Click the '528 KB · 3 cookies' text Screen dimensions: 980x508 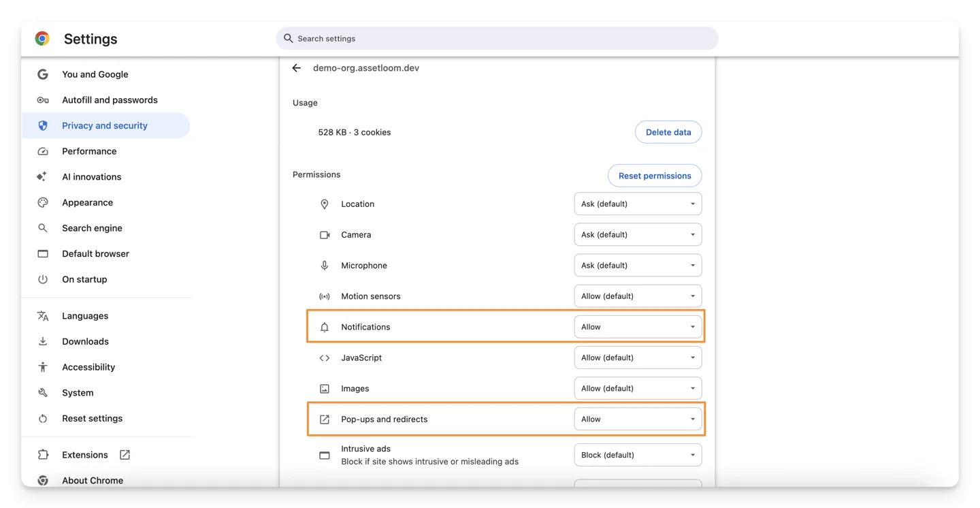[x=355, y=132]
